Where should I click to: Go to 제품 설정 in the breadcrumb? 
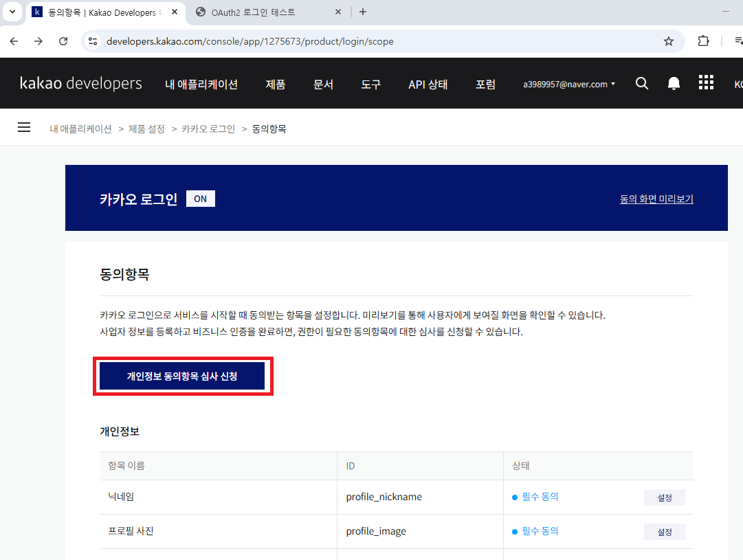click(146, 129)
